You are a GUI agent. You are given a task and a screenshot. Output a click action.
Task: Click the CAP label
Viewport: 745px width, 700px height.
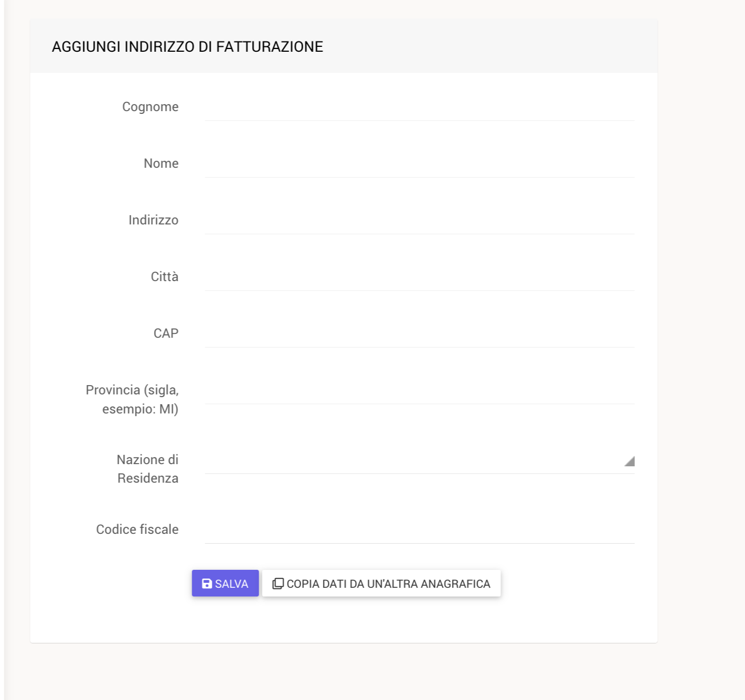point(166,333)
